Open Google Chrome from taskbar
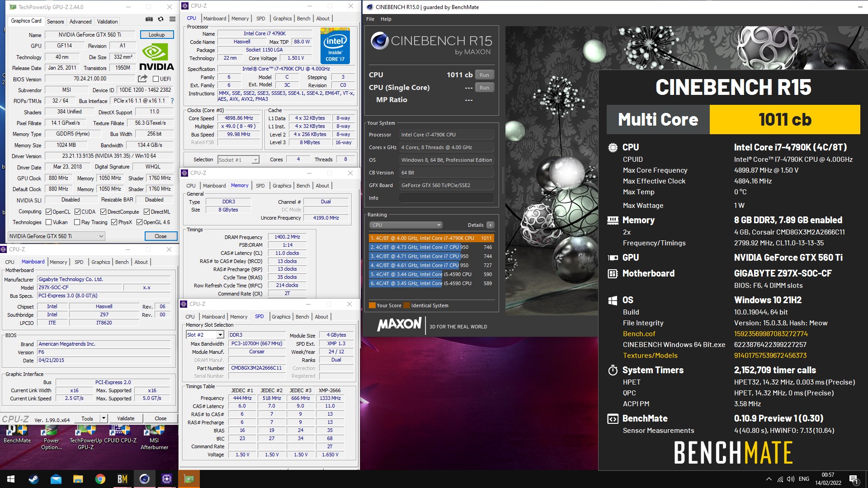 coord(100,479)
